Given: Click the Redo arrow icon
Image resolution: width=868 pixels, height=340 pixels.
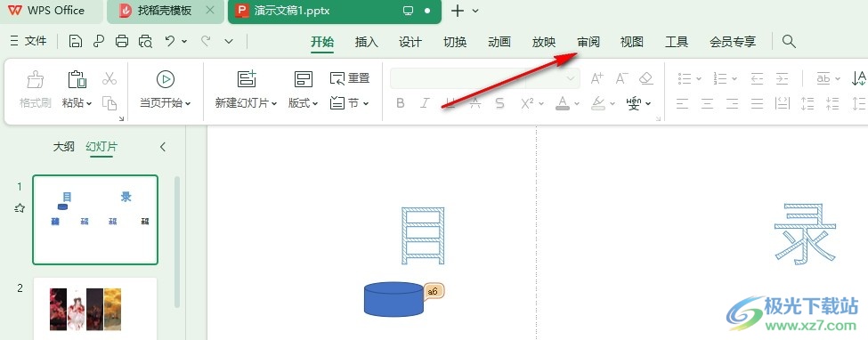Looking at the screenshot, I should coord(206,41).
